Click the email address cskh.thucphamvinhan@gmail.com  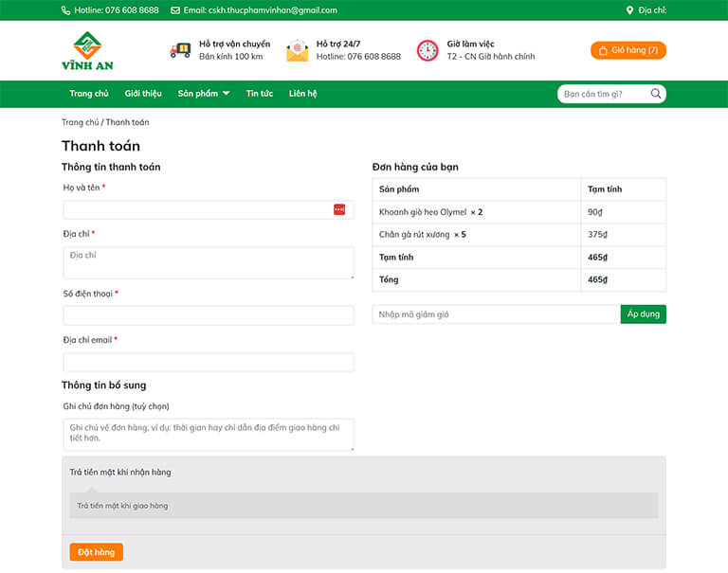click(273, 10)
